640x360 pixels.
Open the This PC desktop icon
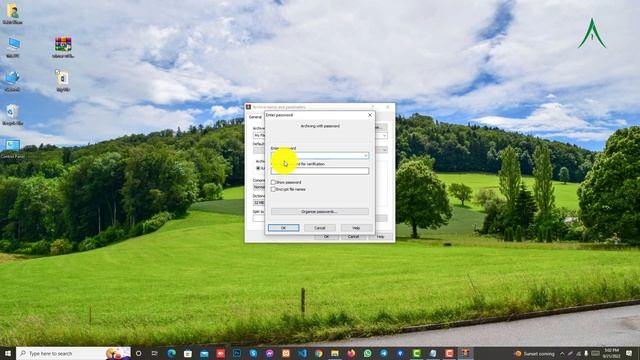[13, 47]
